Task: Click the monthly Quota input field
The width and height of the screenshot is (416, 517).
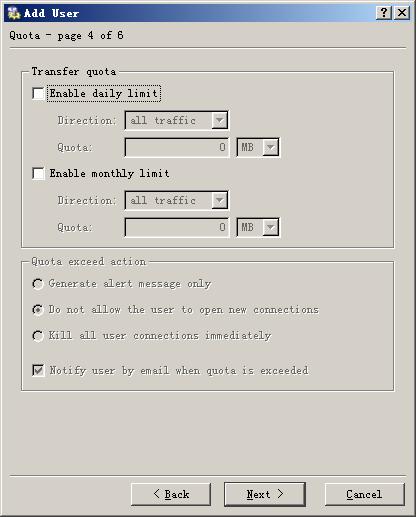Action: [177, 227]
